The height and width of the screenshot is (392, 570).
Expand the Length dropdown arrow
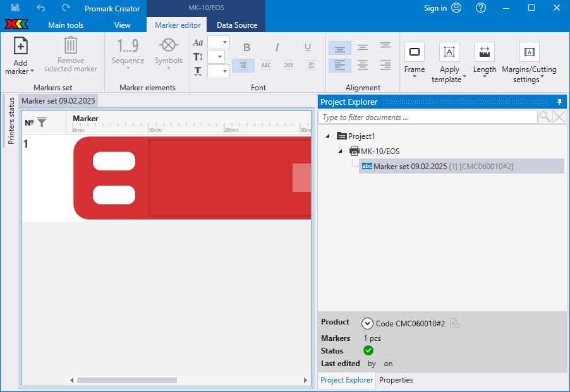pyautogui.click(x=485, y=76)
